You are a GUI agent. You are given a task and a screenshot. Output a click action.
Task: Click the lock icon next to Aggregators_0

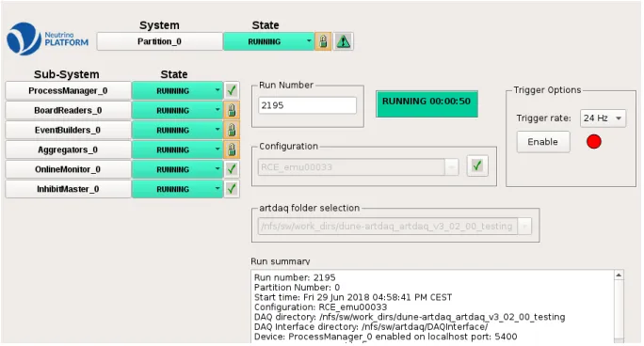coord(232,149)
